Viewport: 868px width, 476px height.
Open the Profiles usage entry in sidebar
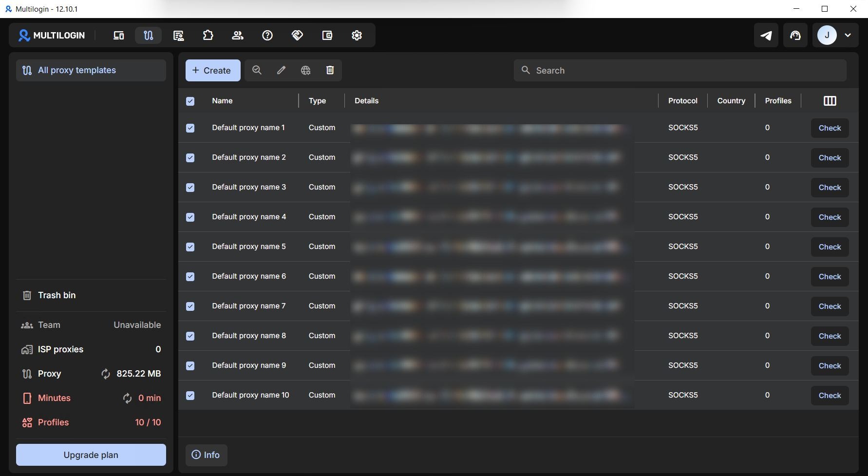91,422
